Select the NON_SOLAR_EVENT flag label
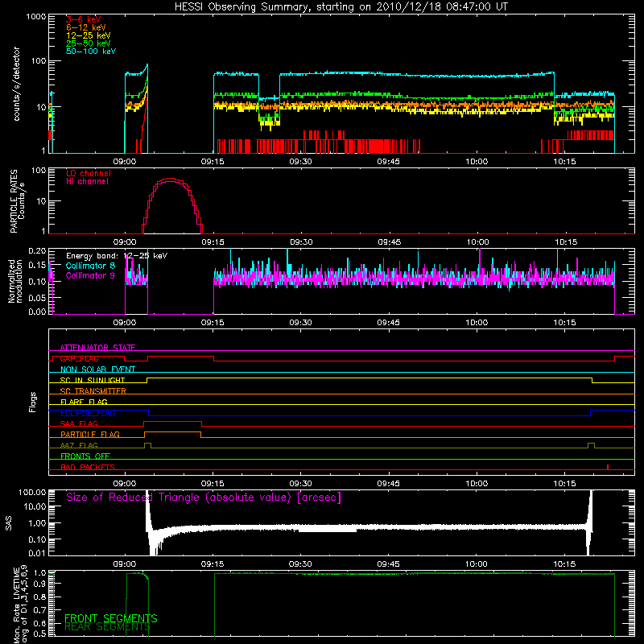The width and height of the screenshot is (644, 644). point(97,369)
